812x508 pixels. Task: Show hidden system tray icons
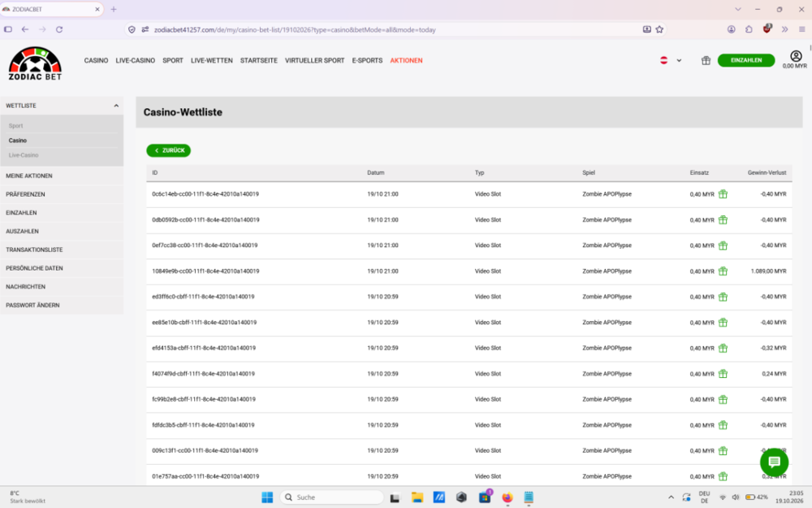pyautogui.click(x=672, y=497)
